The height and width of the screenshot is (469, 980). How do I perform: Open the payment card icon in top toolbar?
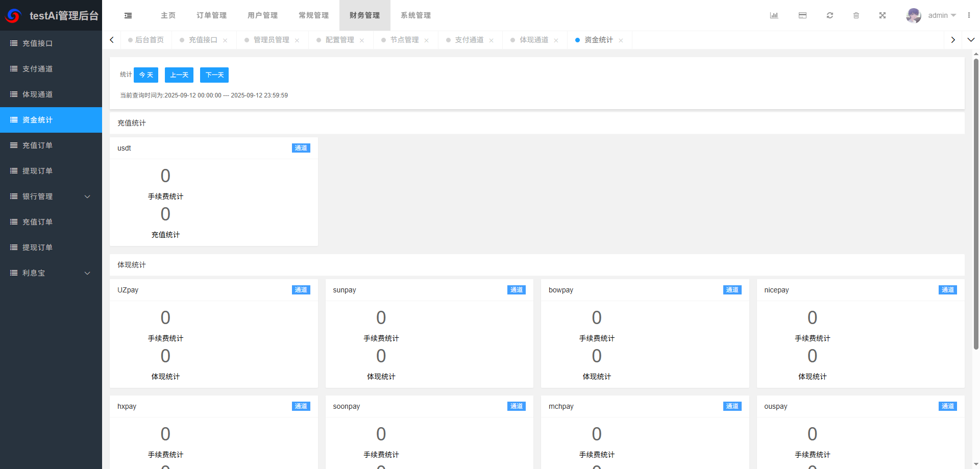(802, 15)
